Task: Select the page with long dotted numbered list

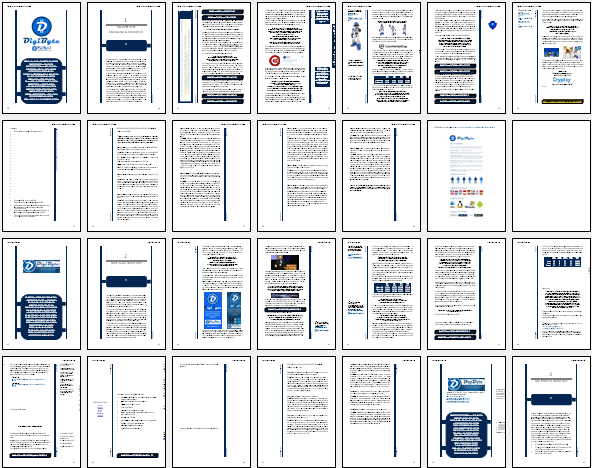Action: pos(42,176)
